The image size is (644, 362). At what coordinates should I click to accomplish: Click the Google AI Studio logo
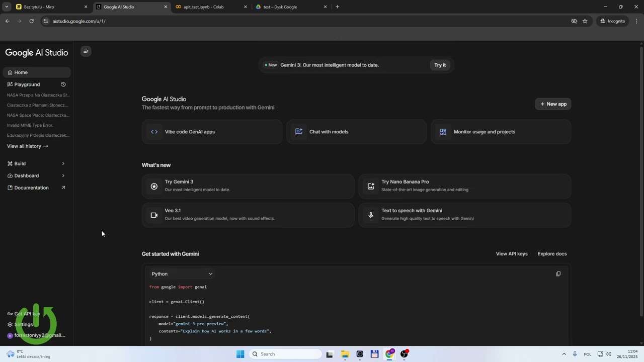(x=36, y=52)
